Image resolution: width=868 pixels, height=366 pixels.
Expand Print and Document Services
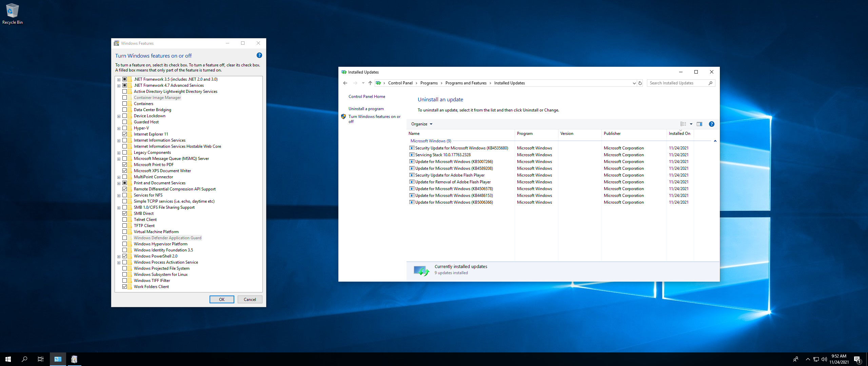(119, 183)
